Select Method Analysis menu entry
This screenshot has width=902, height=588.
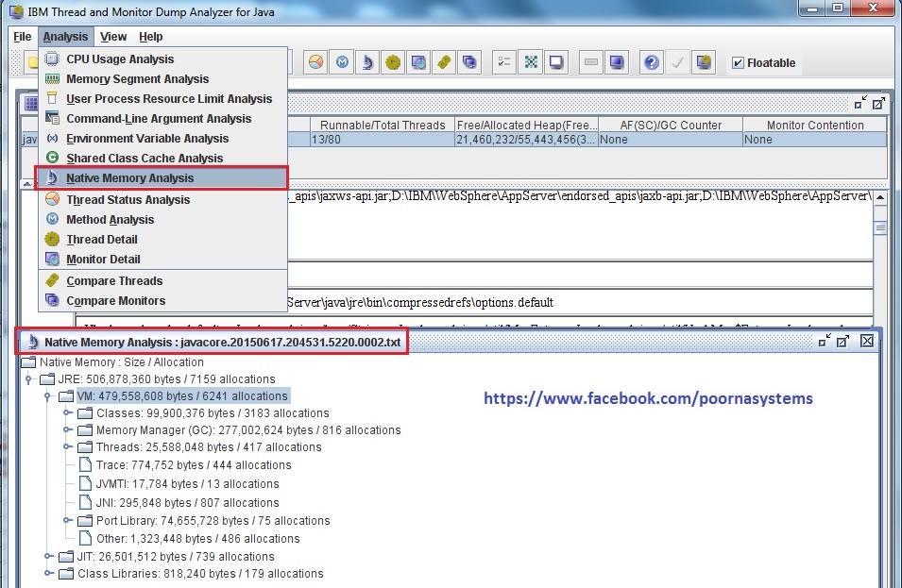[162, 220]
